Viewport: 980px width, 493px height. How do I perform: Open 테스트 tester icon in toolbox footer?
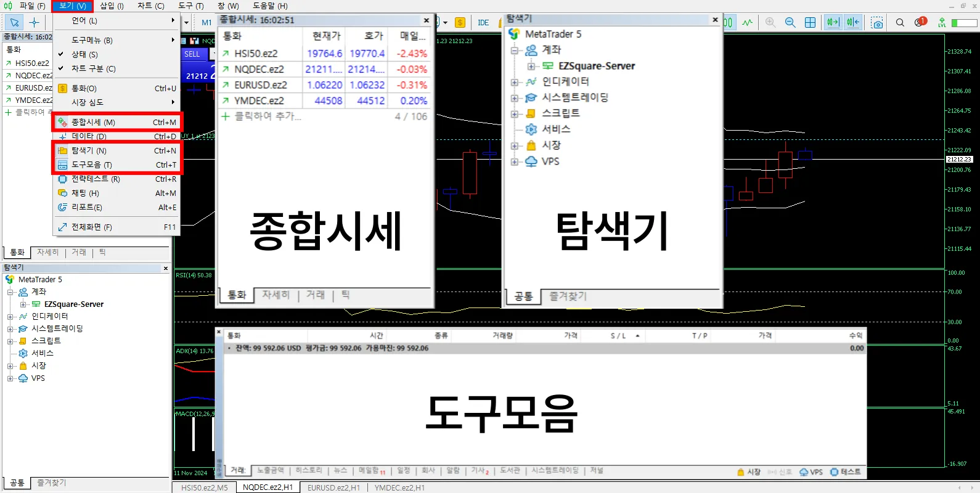845,472
